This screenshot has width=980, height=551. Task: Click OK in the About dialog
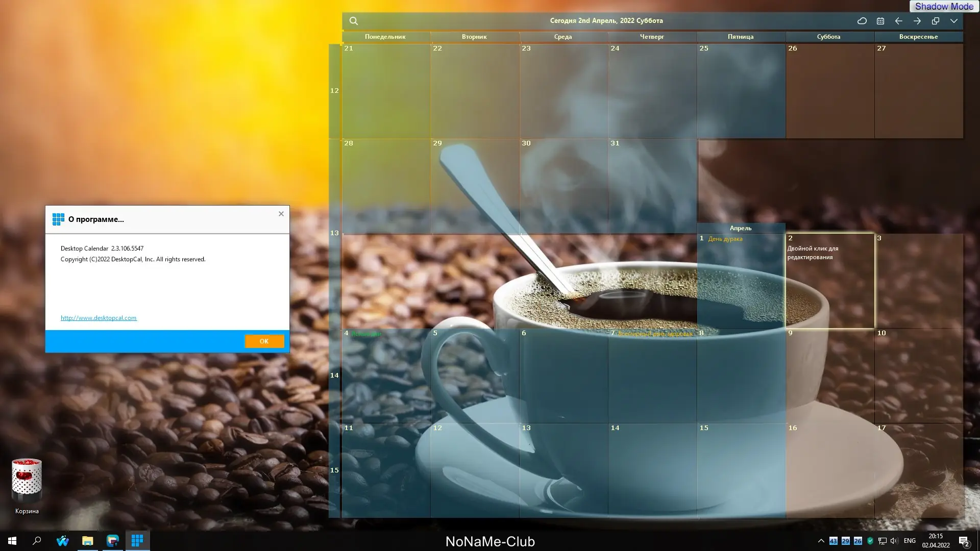pos(264,341)
